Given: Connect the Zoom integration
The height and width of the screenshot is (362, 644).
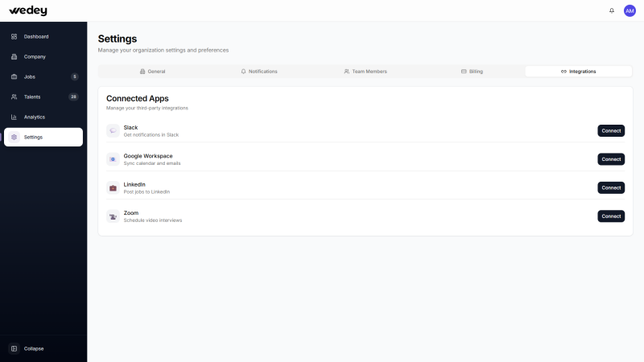Looking at the screenshot, I should [x=611, y=216].
